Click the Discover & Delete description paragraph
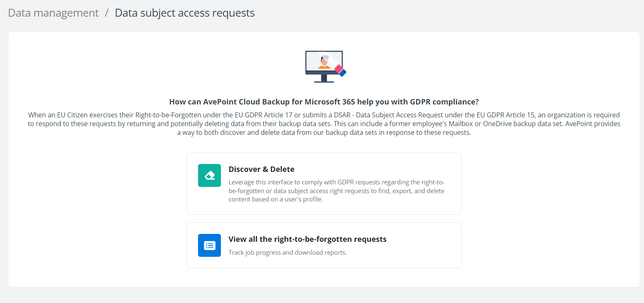This screenshot has width=644, height=303. [x=336, y=191]
